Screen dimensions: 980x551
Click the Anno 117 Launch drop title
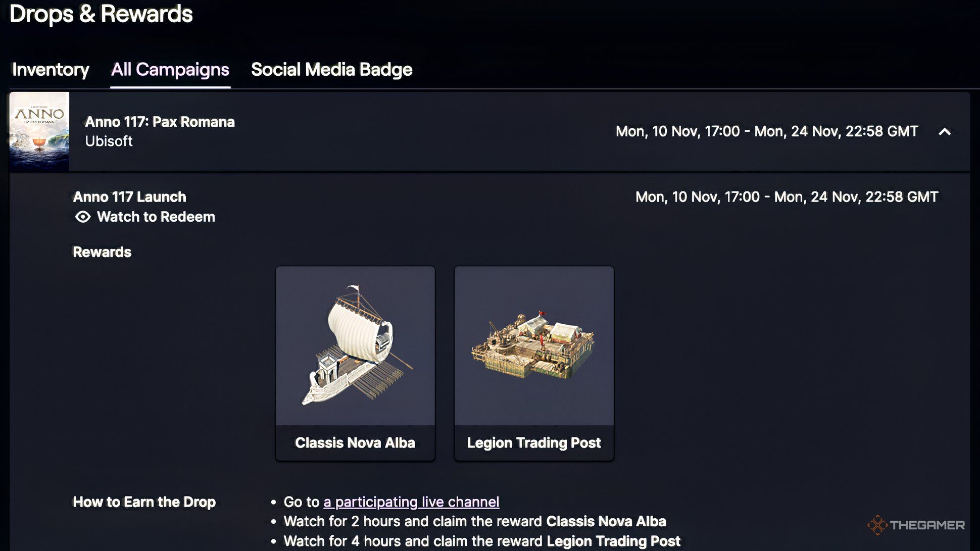tap(130, 197)
